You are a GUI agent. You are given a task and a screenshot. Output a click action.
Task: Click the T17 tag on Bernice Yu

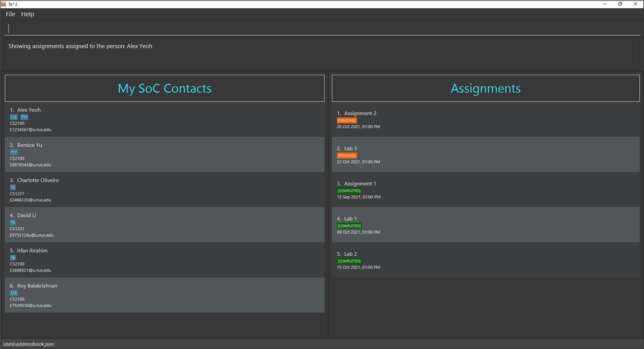click(x=13, y=152)
